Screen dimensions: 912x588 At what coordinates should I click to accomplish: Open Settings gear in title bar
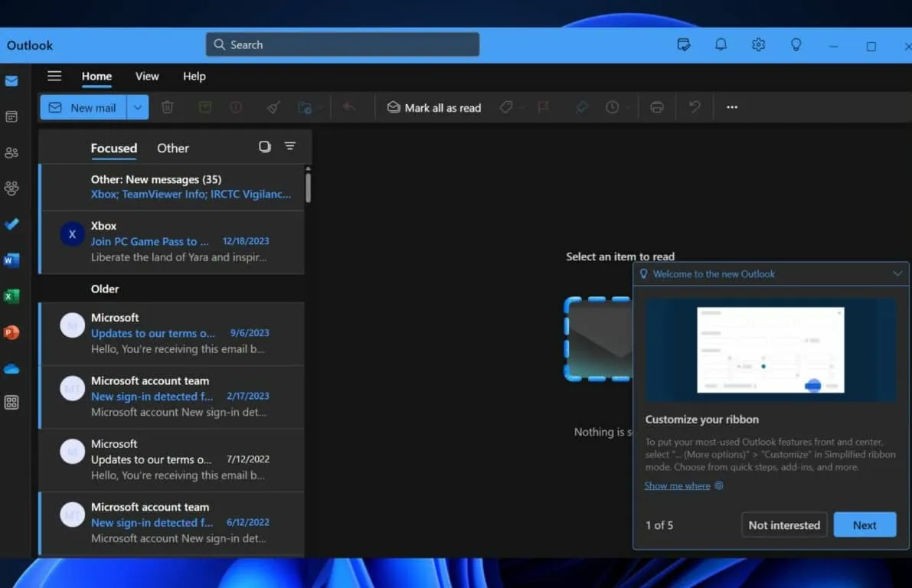pyautogui.click(x=758, y=44)
